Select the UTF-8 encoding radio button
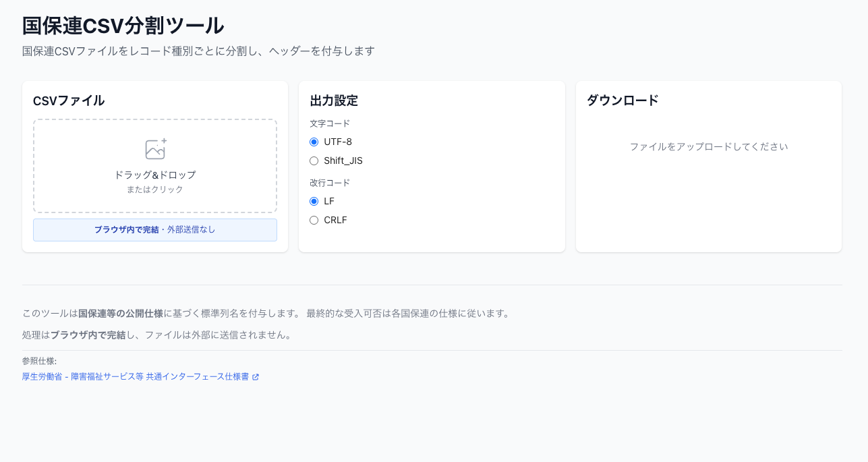The width and height of the screenshot is (868, 462). tap(313, 142)
